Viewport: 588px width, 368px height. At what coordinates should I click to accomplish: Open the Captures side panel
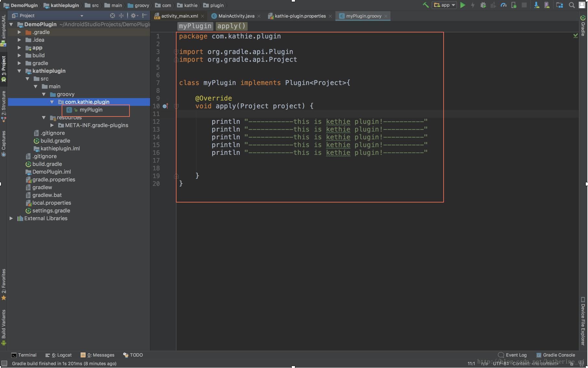(4, 144)
